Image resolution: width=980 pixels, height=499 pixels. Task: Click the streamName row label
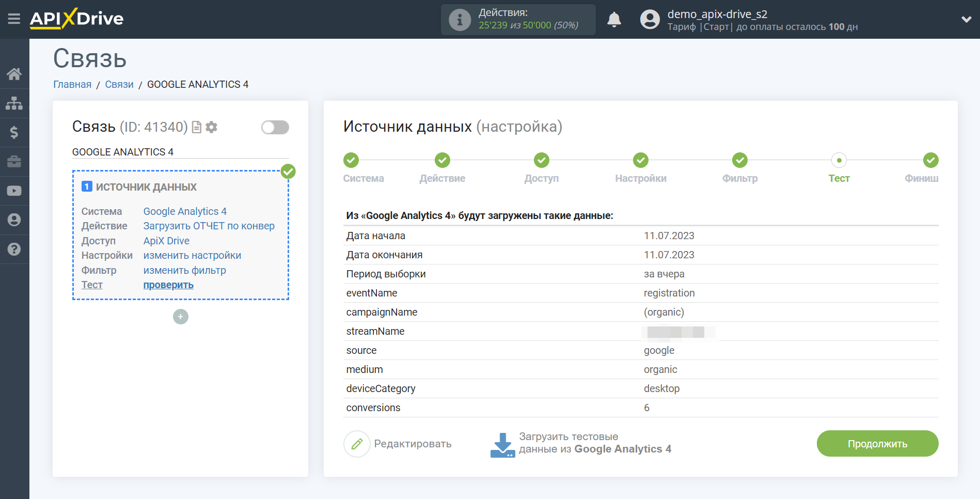[375, 331]
